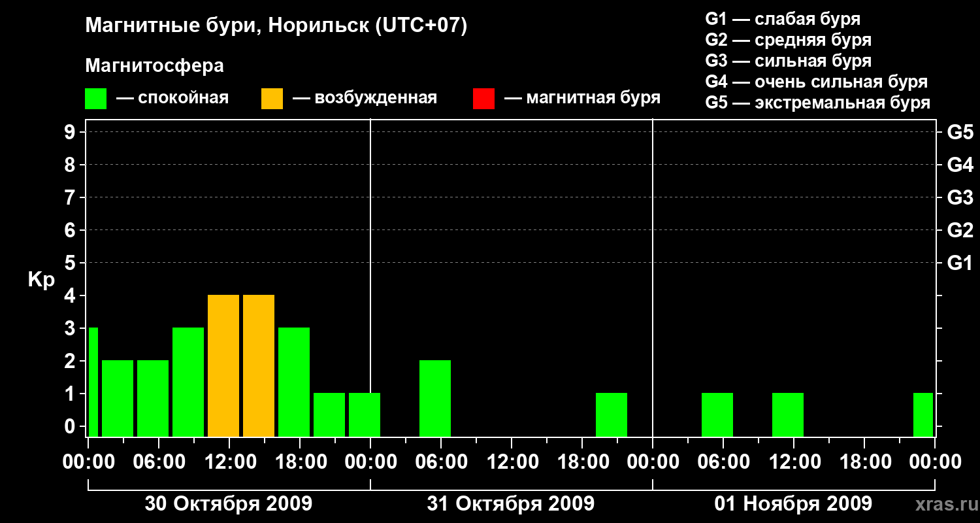Screen dimensions: 980x523
Task: Click legend line 'G5 — экстремальная буря'
Action: pyautogui.click(x=817, y=103)
